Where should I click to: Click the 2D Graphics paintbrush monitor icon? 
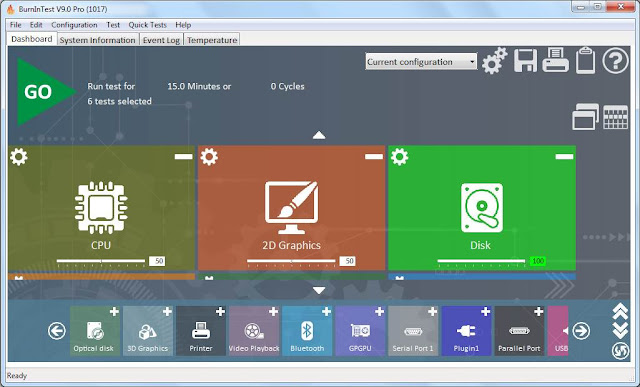[x=291, y=207]
